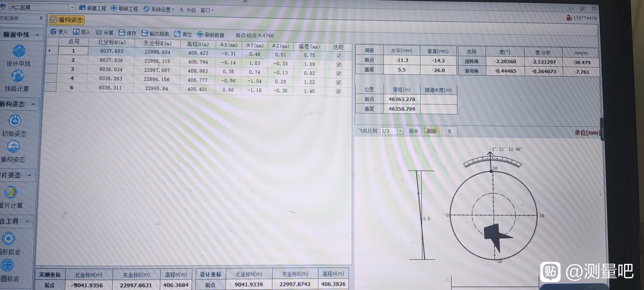
Task: Click 实测坐标 north value 9041.9356
Action: (89, 285)
